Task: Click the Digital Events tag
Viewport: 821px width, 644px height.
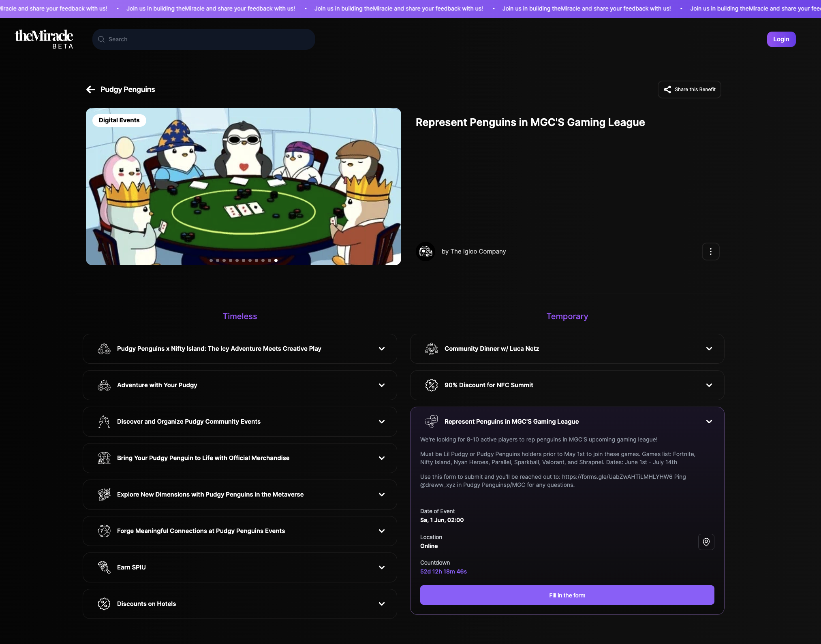Action: tap(119, 120)
